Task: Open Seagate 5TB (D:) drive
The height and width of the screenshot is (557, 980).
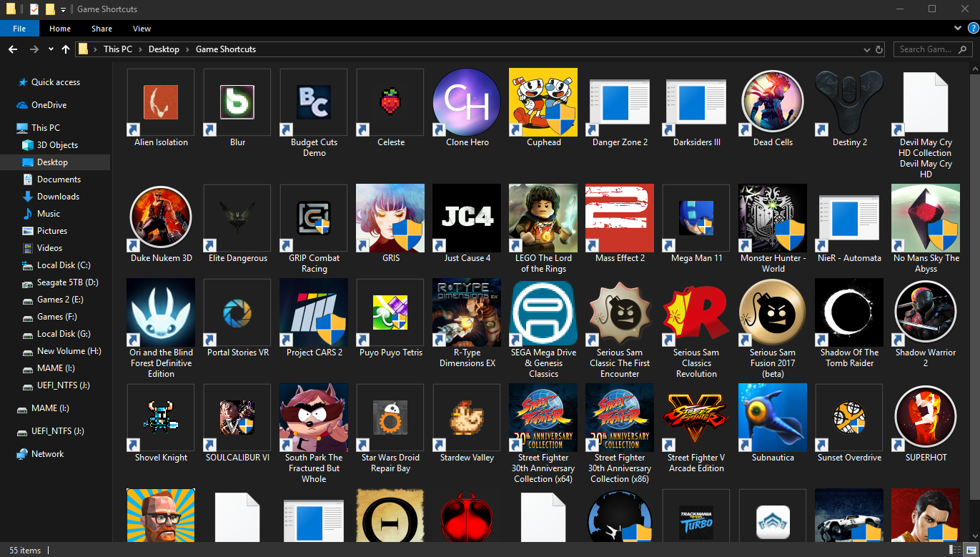Action: tap(67, 282)
